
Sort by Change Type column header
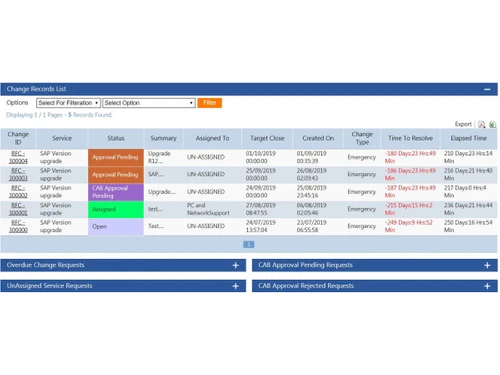pos(362,138)
